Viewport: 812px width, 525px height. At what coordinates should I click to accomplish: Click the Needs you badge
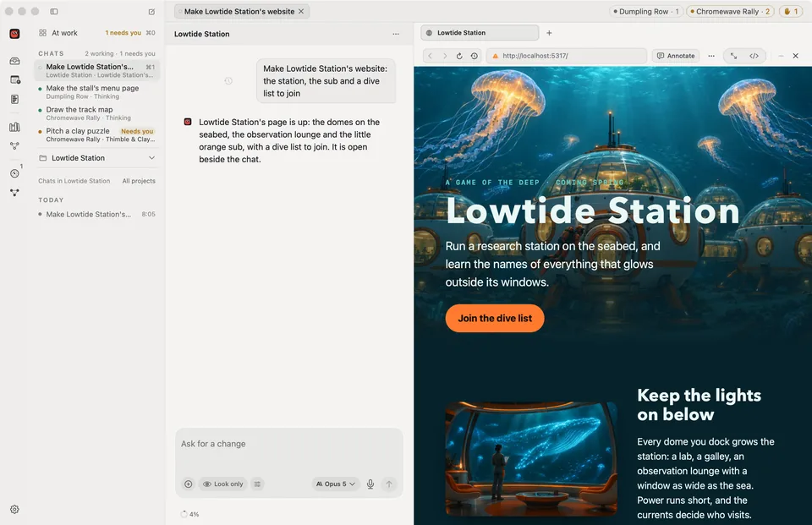point(137,132)
